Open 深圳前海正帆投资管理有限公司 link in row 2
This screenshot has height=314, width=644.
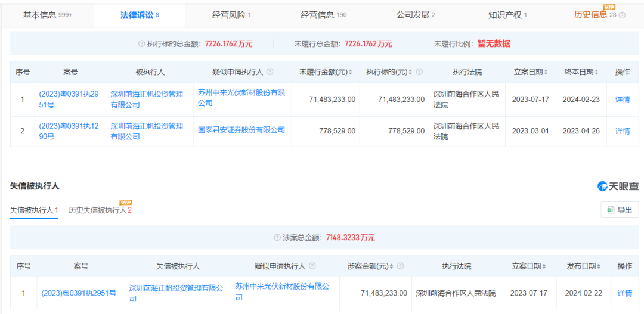pos(147,131)
